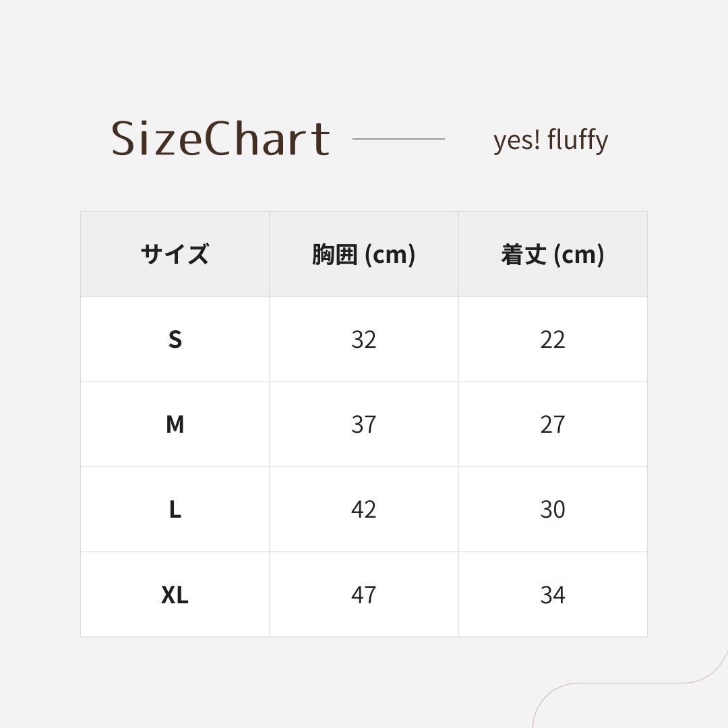
Task: Click the horizontal divider line beside the title
Action: click(398, 139)
